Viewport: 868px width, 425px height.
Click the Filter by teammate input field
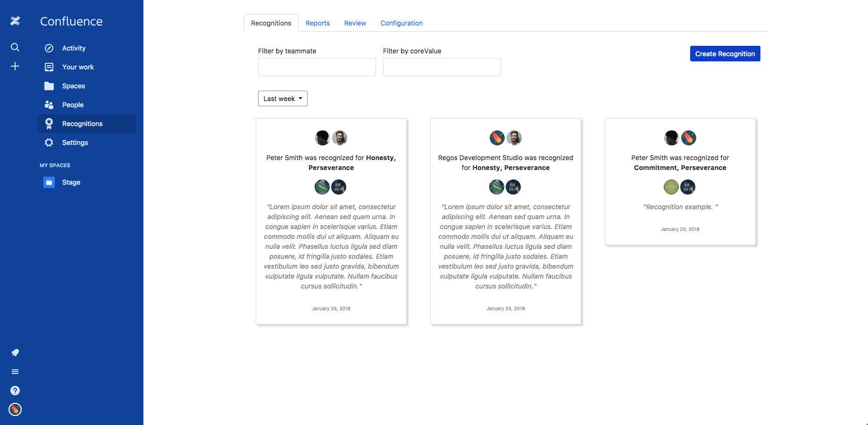pos(317,67)
